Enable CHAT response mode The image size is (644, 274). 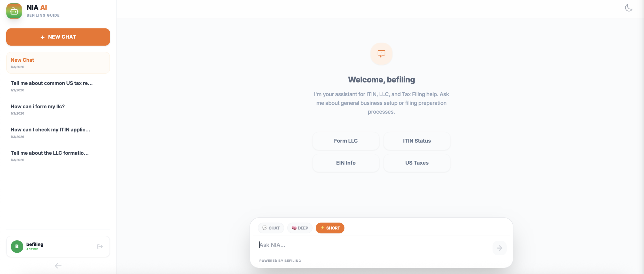(271, 228)
